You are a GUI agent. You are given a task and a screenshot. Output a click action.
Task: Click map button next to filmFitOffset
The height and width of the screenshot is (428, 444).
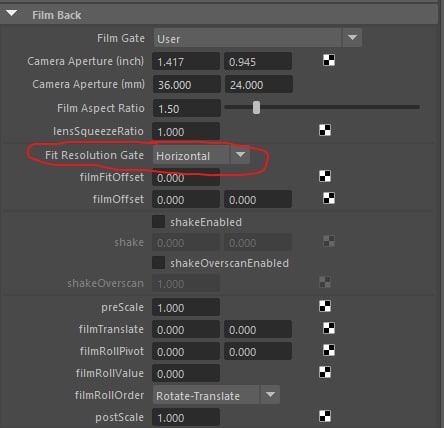pos(325,176)
